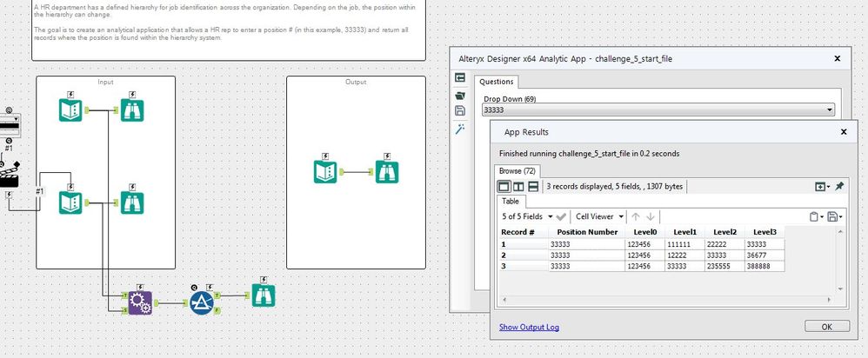This screenshot has height=358, width=868.
Task: Click the Record # column header
Action: tap(524, 232)
